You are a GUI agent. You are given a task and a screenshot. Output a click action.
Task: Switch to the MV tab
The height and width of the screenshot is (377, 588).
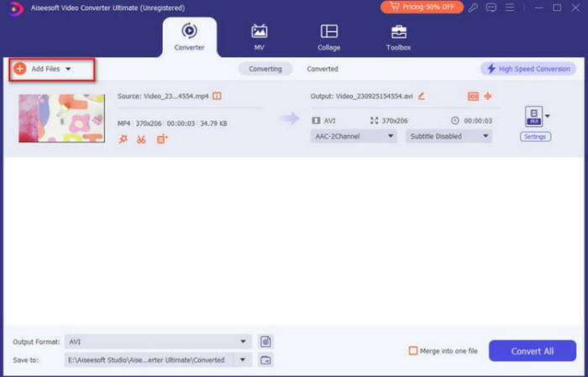[259, 38]
